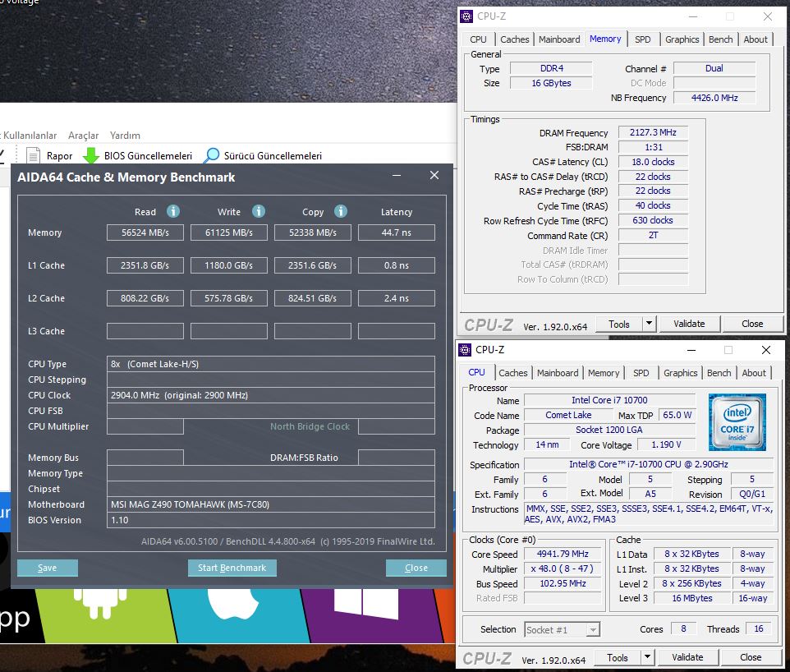Switch to CPU tab in upper CPU-Z window

click(x=478, y=39)
